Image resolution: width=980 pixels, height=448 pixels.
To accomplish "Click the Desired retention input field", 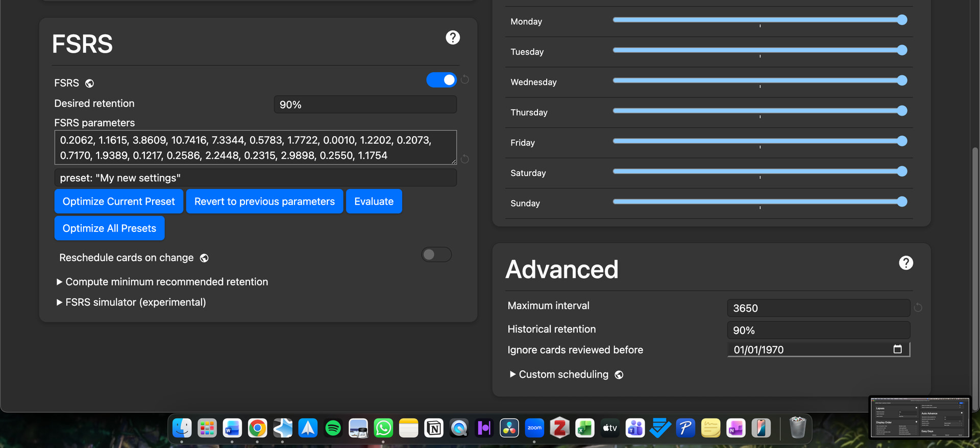I will point(365,105).
